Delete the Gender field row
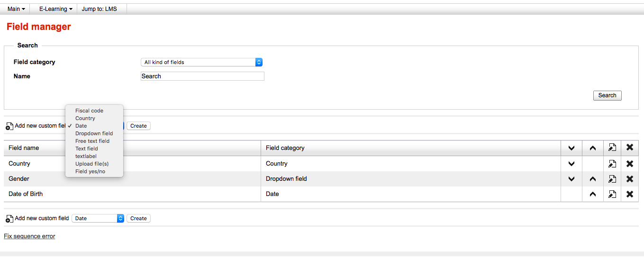The width and height of the screenshot is (644, 261). click(x=629, y=179)
